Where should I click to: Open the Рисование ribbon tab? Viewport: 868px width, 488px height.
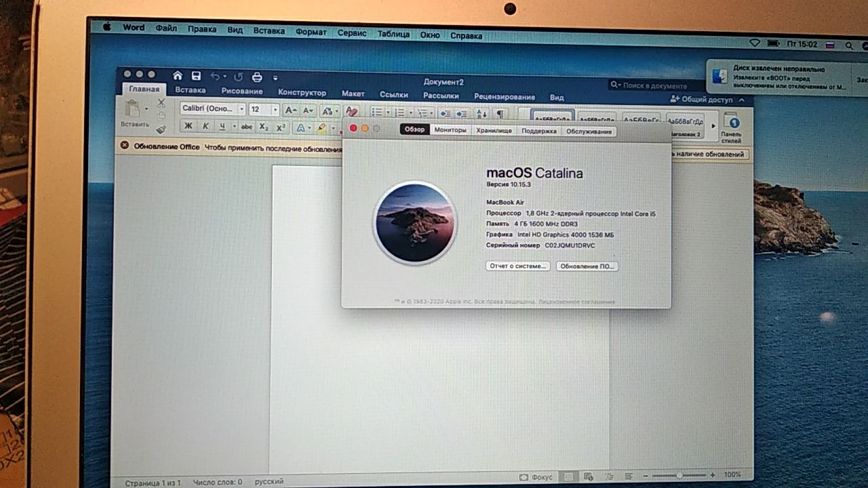coord(242,91)
